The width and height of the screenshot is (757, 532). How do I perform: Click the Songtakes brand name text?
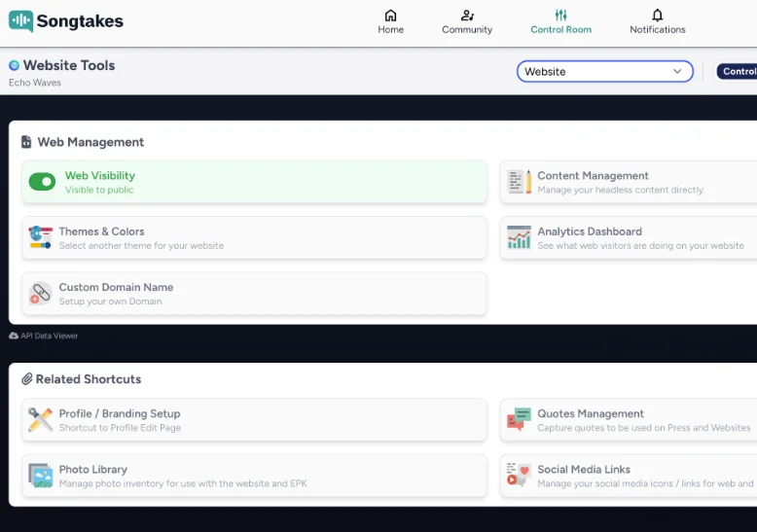80,20
